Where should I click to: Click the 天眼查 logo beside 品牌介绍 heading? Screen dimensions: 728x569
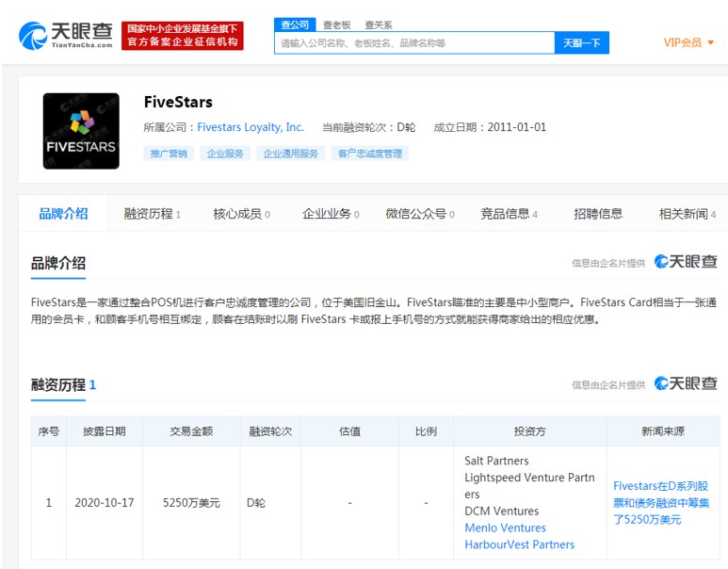coord(686,262)
